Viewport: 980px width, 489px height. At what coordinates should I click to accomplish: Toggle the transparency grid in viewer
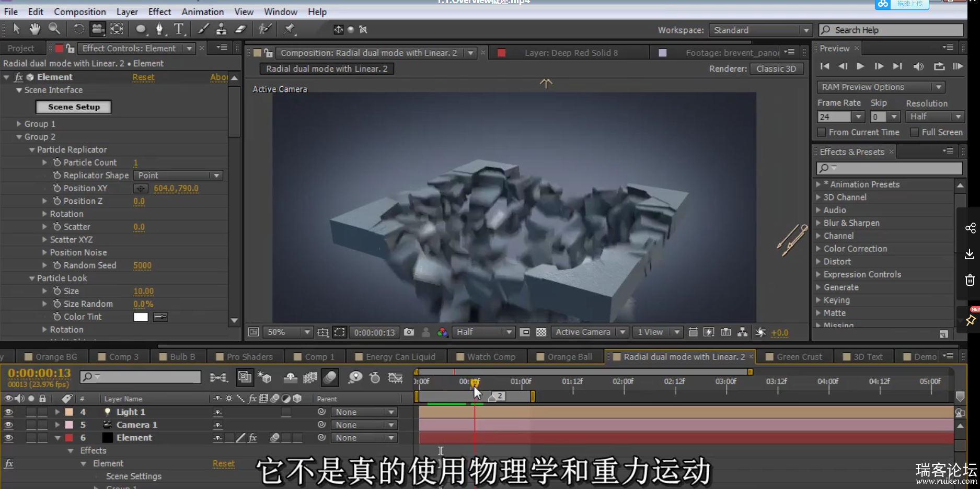click(x=541, y=332)
